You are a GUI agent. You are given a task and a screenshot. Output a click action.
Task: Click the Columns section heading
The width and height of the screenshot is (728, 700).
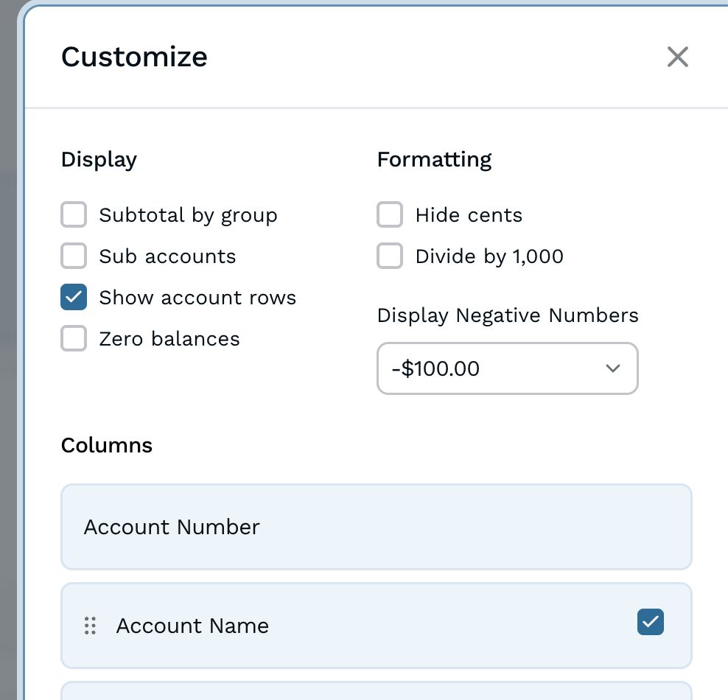[x=107, y=445]
